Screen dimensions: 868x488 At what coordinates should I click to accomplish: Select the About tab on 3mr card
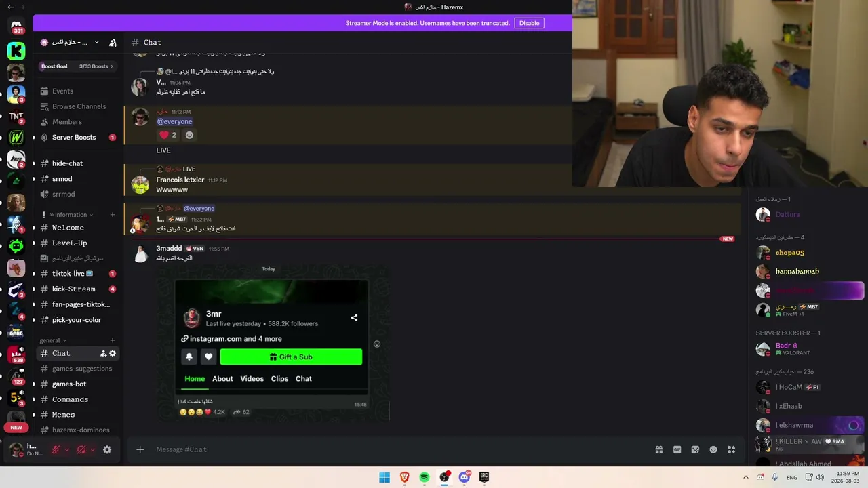[222, 379]
